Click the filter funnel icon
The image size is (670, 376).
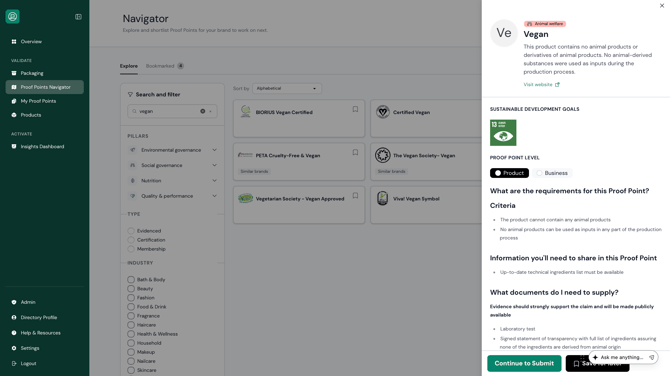tap(130, 94)
